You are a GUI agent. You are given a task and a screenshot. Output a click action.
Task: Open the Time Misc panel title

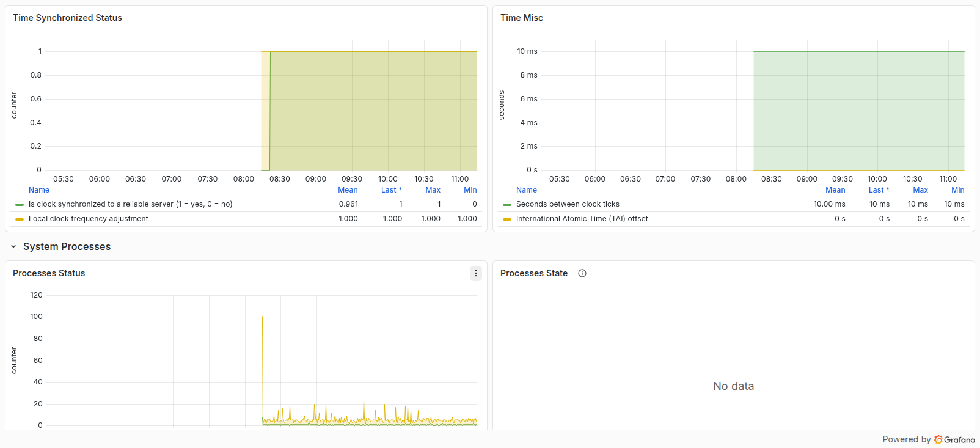click(522, 18)
